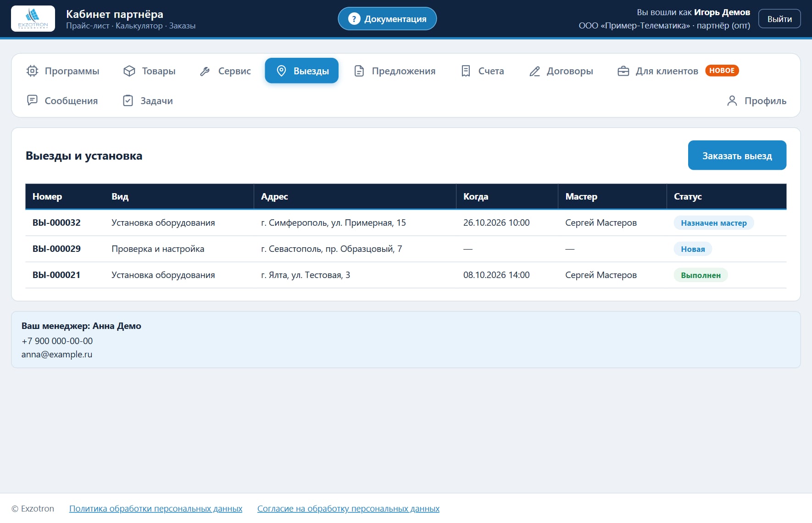Click the Выполнен status badge
The width and height of the screenshot is (812, 523).
coord(701,275)
